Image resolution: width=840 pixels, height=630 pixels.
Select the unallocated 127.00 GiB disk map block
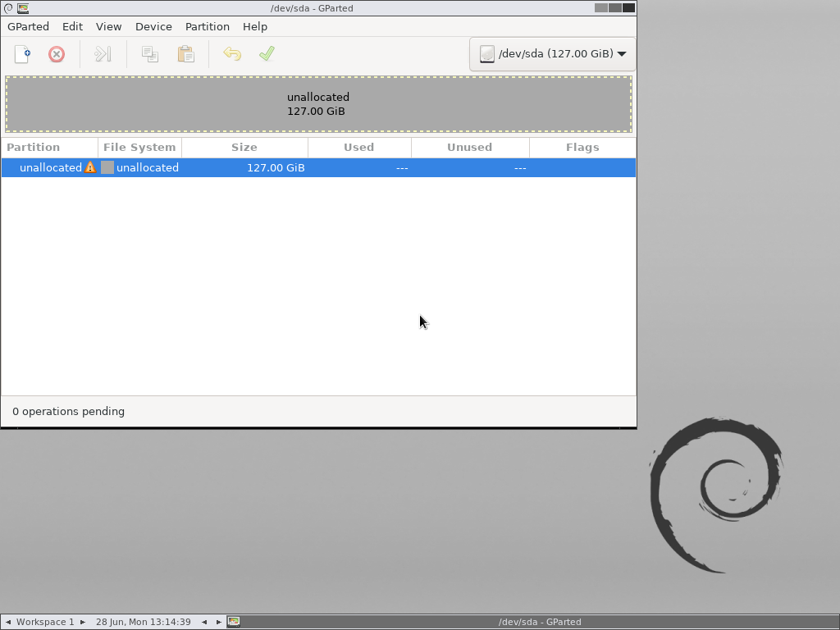(x=319, y=104)
